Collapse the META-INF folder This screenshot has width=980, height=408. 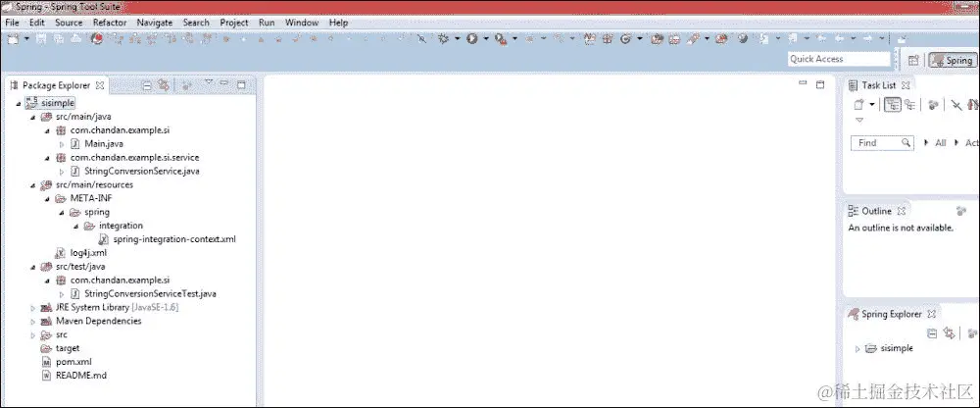47,199
